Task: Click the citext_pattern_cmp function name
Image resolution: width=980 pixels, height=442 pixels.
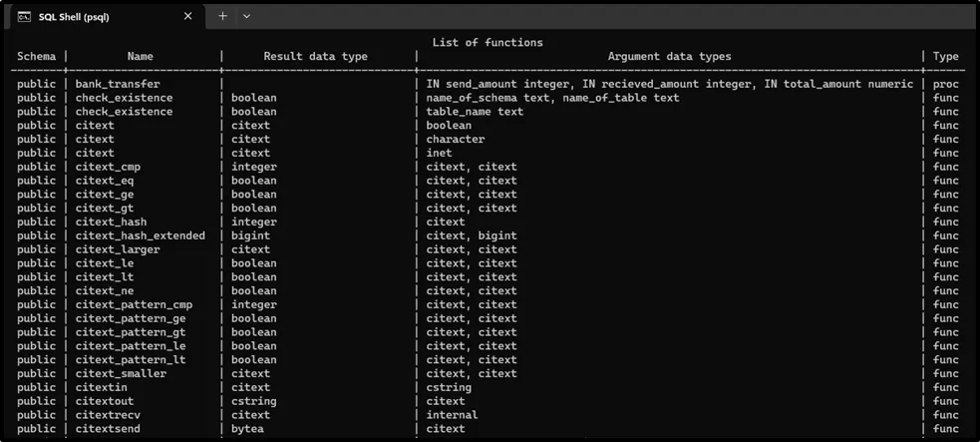Action: [x=134, y=304]
